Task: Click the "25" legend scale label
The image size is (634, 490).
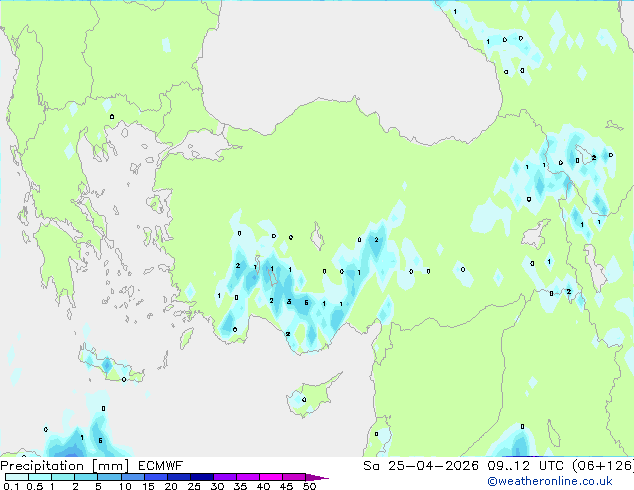Action: 194,486
